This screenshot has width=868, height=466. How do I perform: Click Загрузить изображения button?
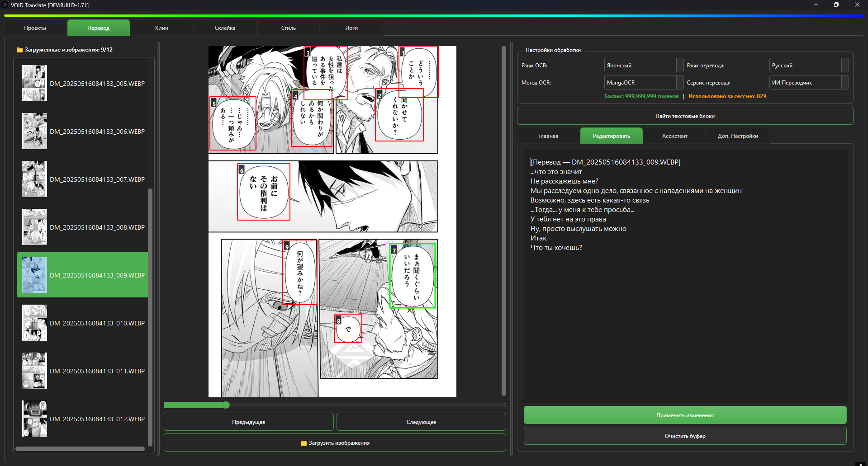tap(335, 443)
